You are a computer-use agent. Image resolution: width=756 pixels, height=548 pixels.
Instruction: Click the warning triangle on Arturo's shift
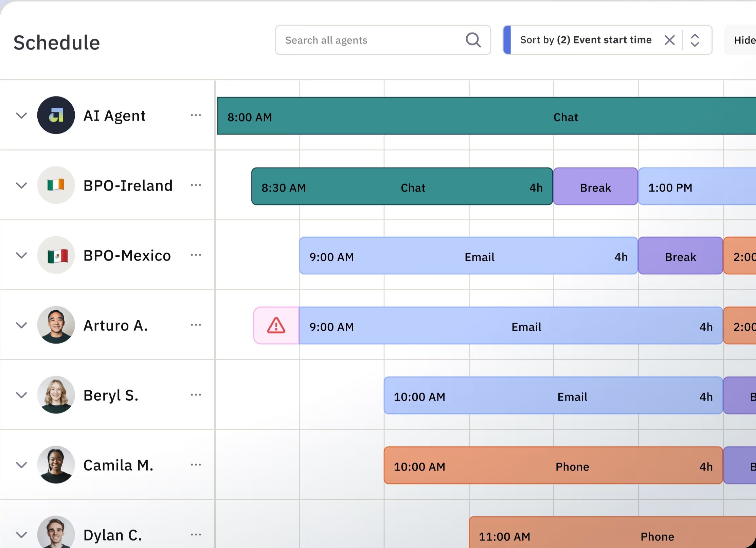pyautogui.click(x=276, y=326)
